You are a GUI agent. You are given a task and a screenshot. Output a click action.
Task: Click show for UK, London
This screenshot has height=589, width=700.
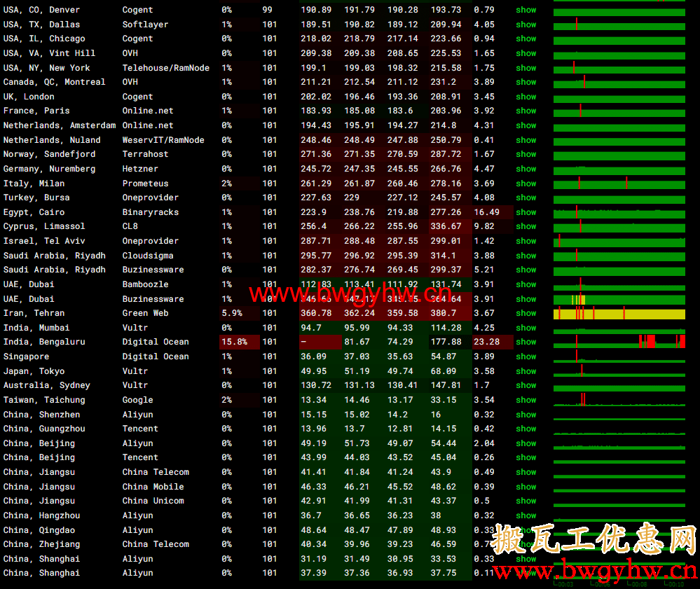click(526, 97)
